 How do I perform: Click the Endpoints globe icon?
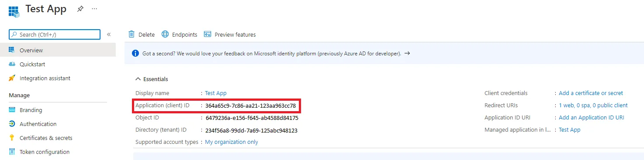tap(165, 34)
